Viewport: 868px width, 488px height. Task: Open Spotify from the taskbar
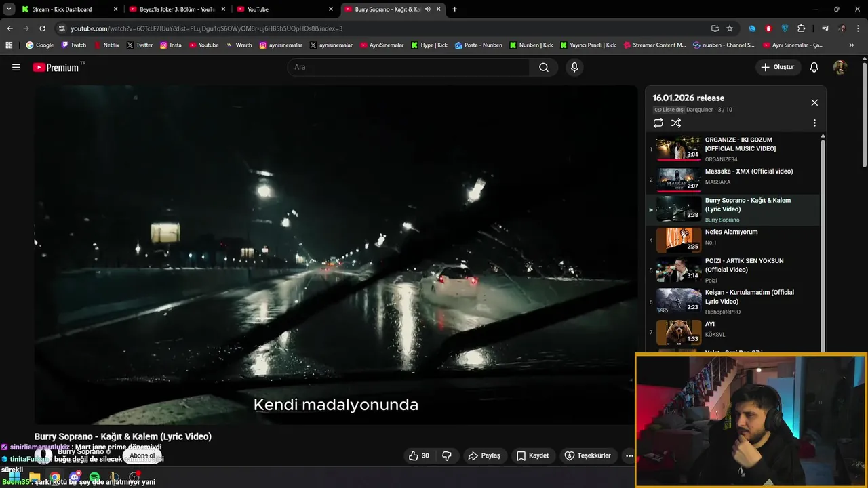pyautogui.click(x=94, y=476)
